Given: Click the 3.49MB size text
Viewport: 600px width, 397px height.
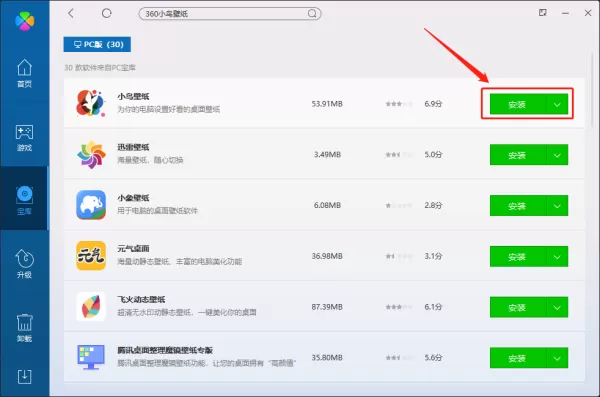Looking at the screenshot, I should point(327,155).
